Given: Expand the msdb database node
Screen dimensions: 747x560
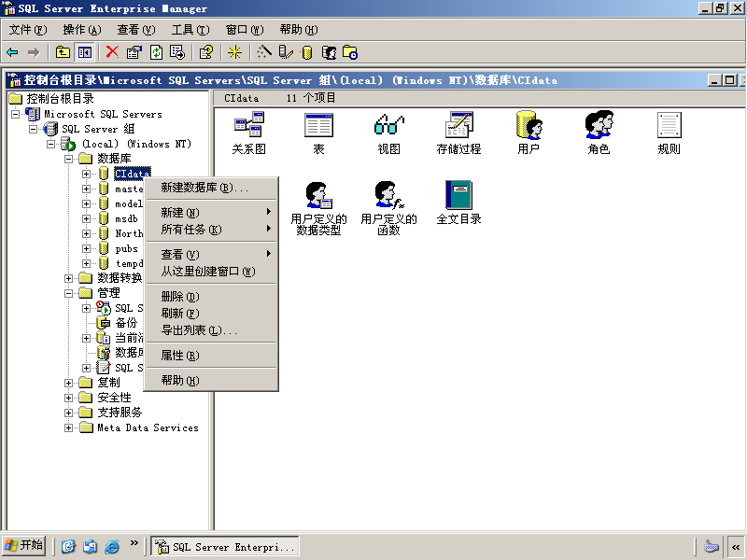Looking at the screenshot, I should tap(86, 218).
